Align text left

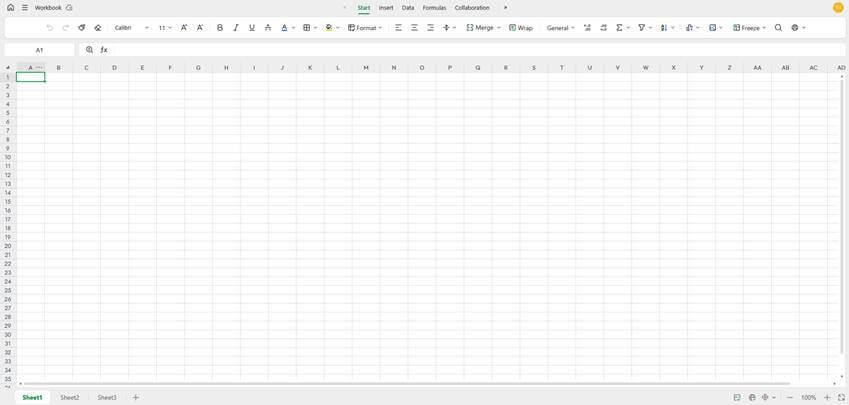[399, 28]
